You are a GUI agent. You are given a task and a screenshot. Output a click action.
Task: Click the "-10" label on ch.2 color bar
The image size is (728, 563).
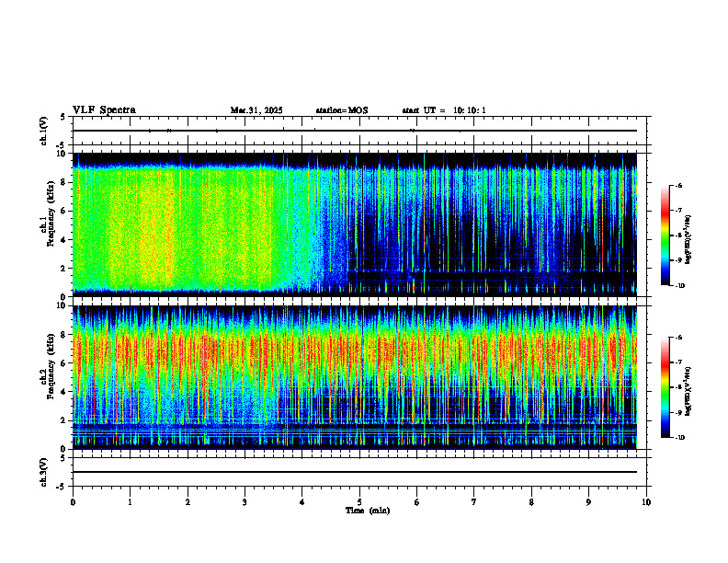pos(679,438)
